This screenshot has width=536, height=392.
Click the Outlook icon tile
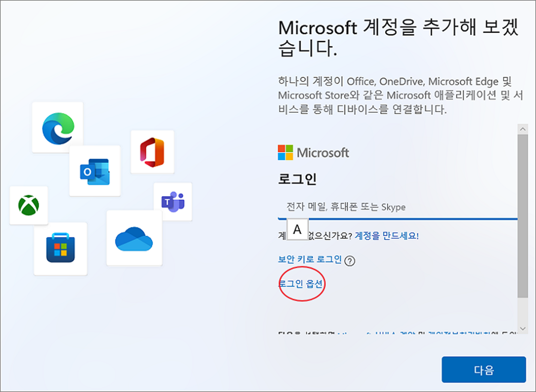(95, 171)
